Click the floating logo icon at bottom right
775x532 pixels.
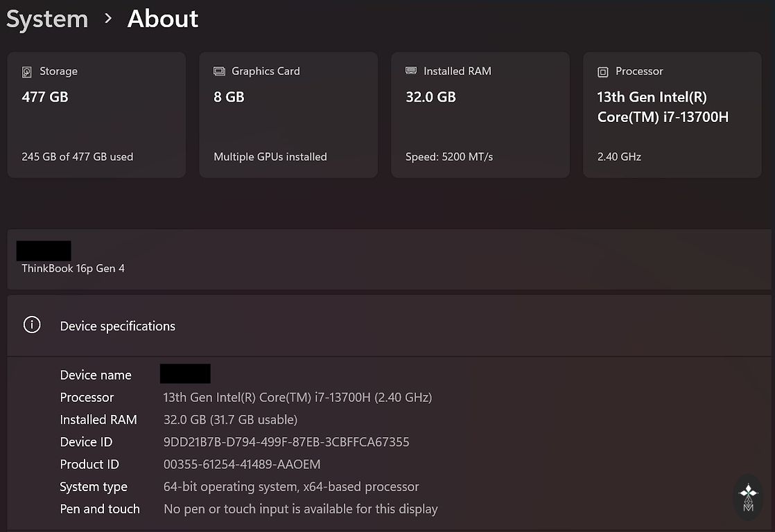click(x=748, y=497)
